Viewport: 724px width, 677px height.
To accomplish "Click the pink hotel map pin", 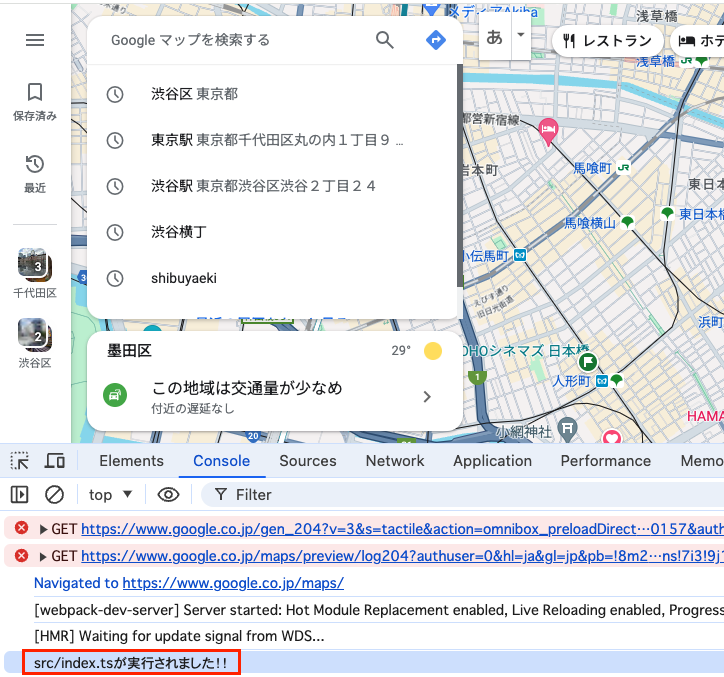I will click(548, 130).
